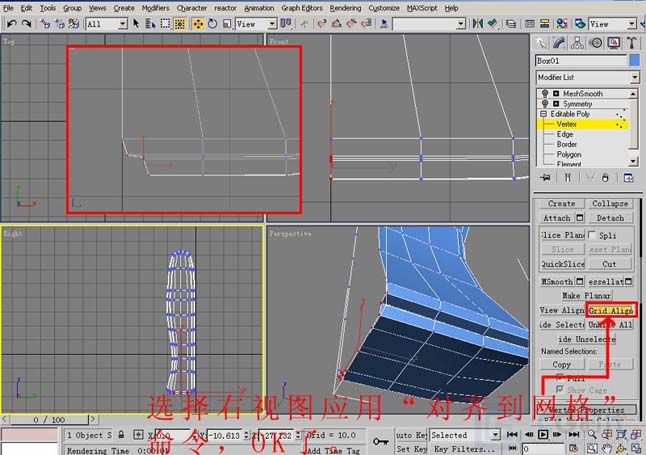Open the Rendering menu
This screenshot has height=455, width=646.
pos(345,8)
